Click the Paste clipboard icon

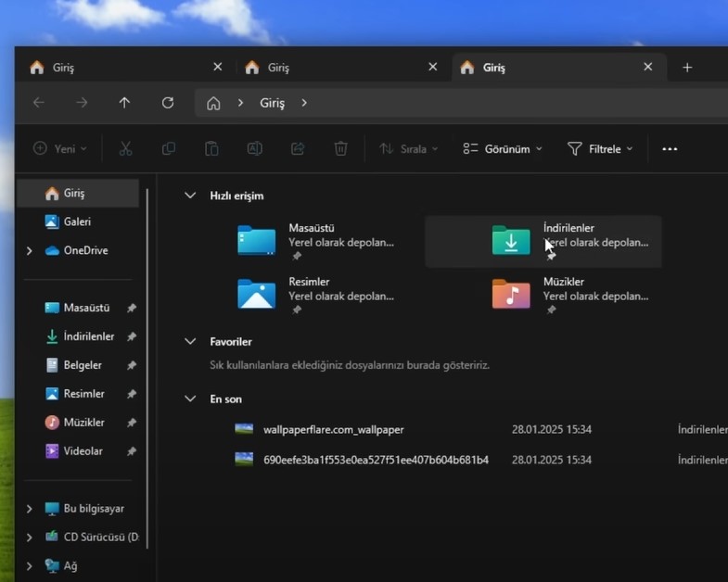pyautogui.click(x=211, y=149)
